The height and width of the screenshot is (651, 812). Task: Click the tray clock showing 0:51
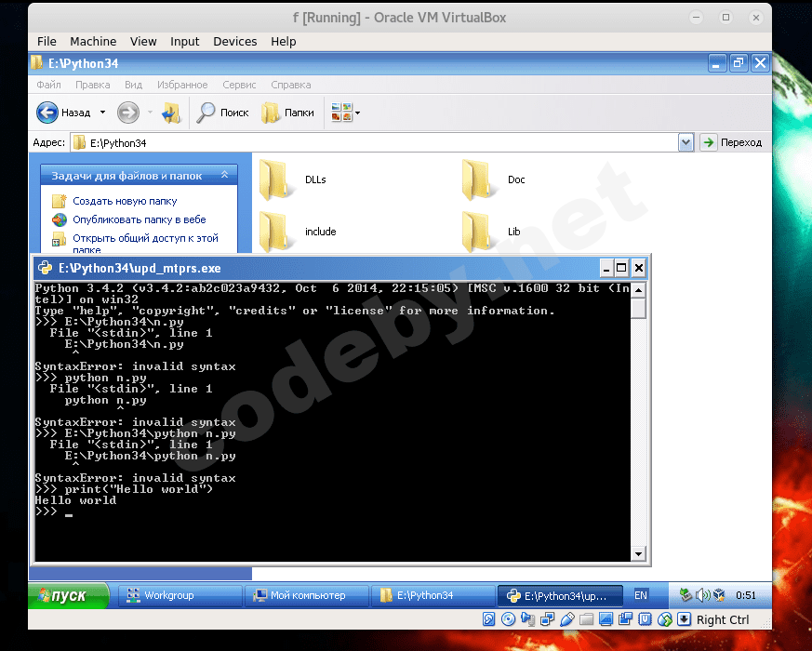(746, 595)
